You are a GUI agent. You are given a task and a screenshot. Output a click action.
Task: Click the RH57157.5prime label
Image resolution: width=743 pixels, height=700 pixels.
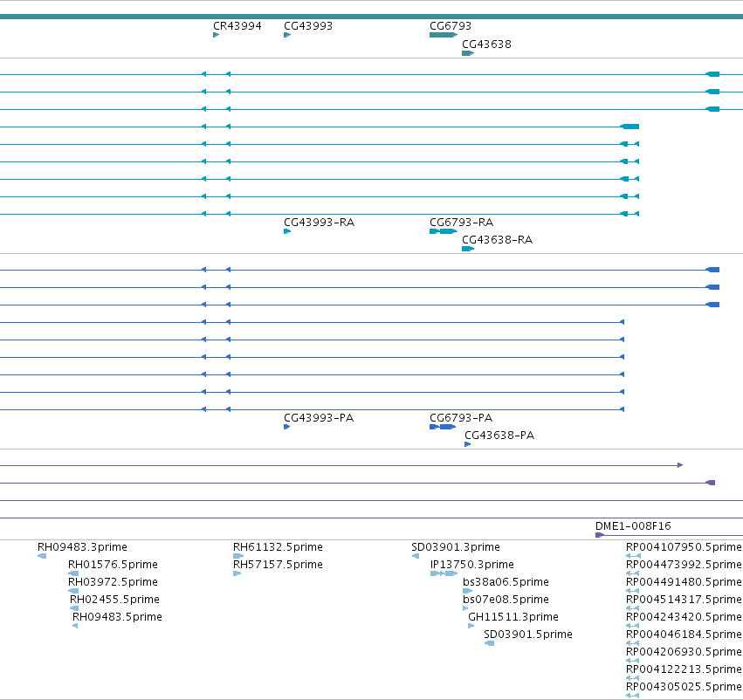click(x=278, y=564)
